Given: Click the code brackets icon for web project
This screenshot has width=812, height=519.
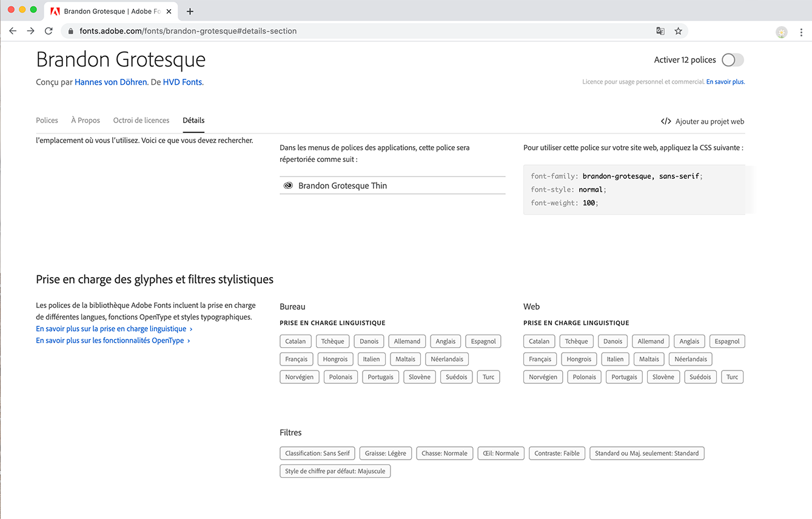Looking at the screenshot, I should pos(665,121).
